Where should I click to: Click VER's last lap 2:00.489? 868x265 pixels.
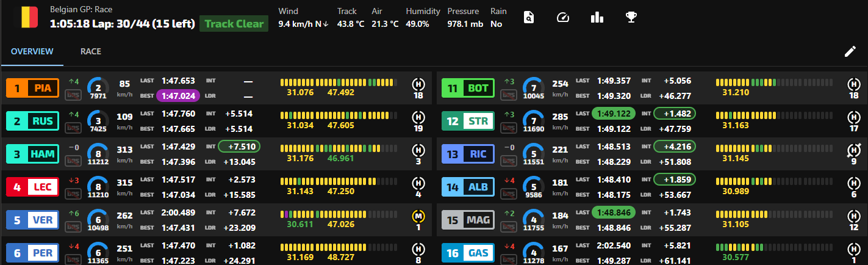178,212
